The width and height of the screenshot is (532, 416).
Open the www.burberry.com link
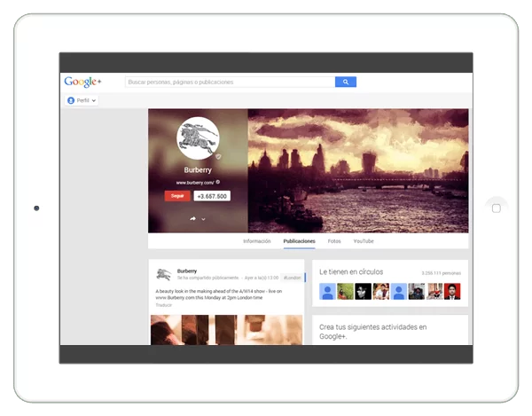(x=195, y=183)
